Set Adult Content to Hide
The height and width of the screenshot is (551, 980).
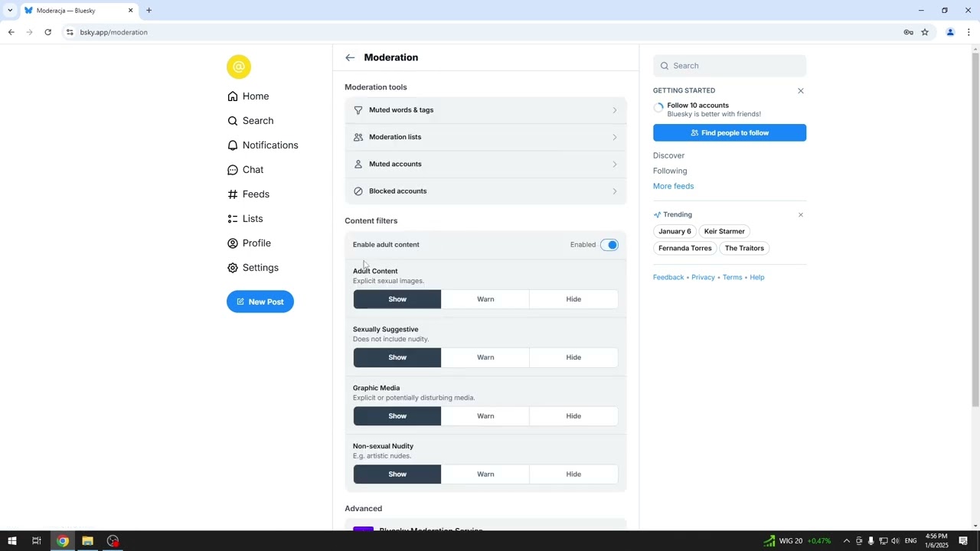[573, 299]
